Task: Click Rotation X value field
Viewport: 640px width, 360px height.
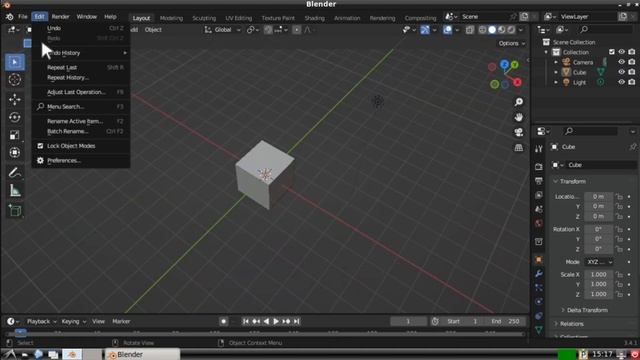Action: [598, 229]
